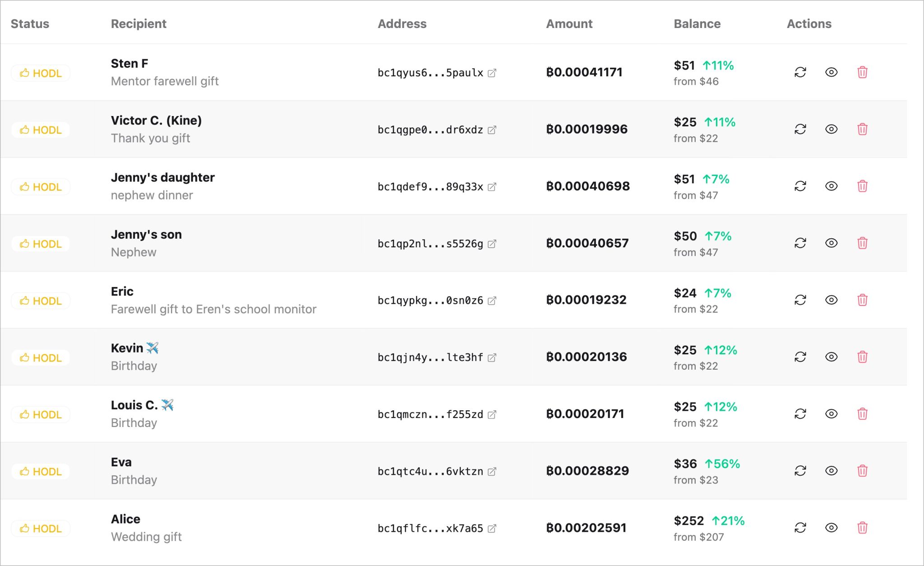Delete the Alice wedding gift

(x=862, y=528)
